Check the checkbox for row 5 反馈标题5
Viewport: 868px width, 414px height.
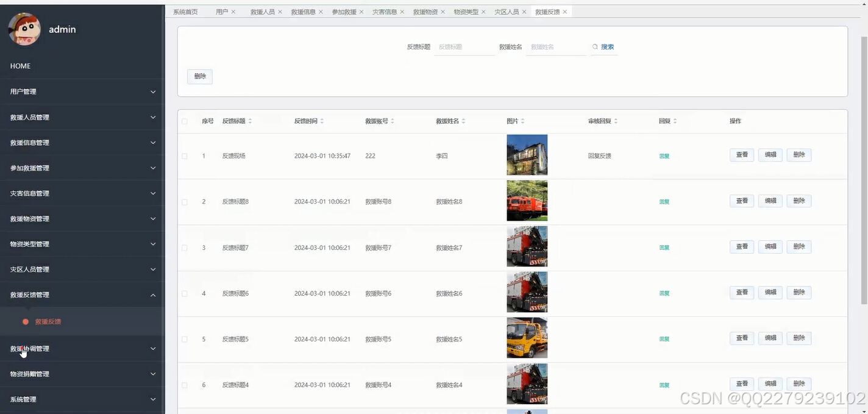click(185, 339)
